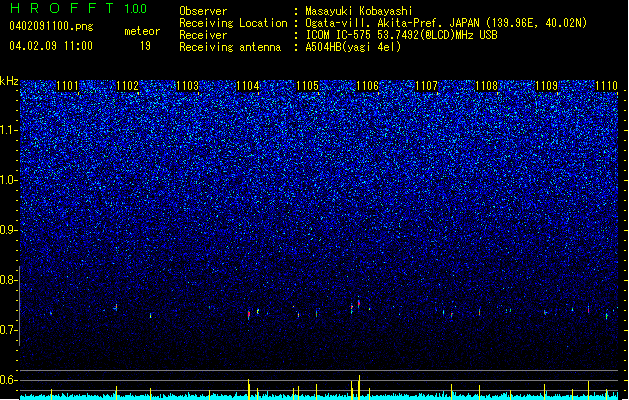Click the bright red echo below 1106
This screenshot has width=629, height=400.
(x=359, y=304)
